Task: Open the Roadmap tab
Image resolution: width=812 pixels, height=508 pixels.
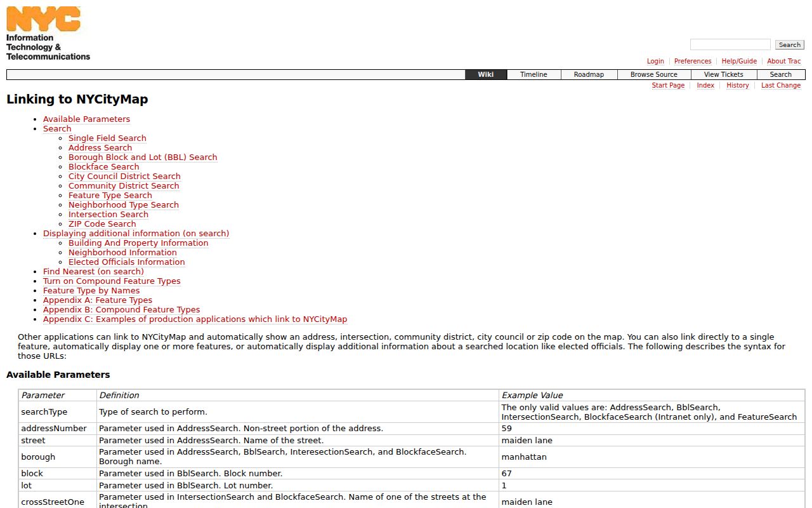Action: [589, 74]
